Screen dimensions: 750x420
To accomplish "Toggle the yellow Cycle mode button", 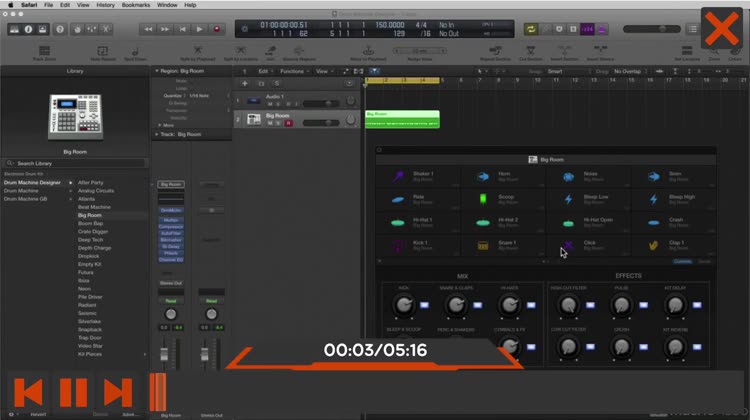I will point(530,29).
